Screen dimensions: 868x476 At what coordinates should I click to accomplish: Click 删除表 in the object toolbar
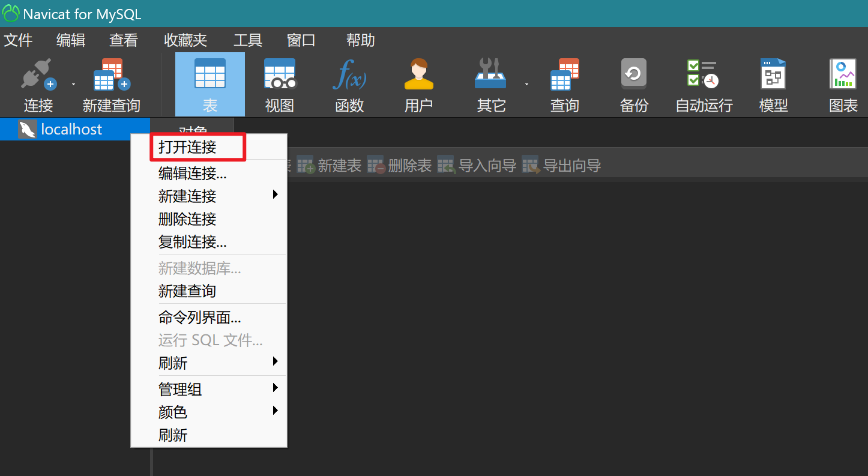point(399,166)
